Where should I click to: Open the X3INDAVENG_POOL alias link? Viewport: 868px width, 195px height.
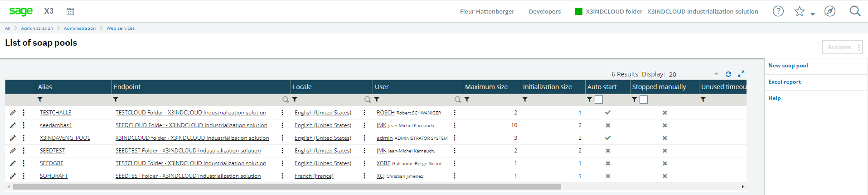(65, 138)
